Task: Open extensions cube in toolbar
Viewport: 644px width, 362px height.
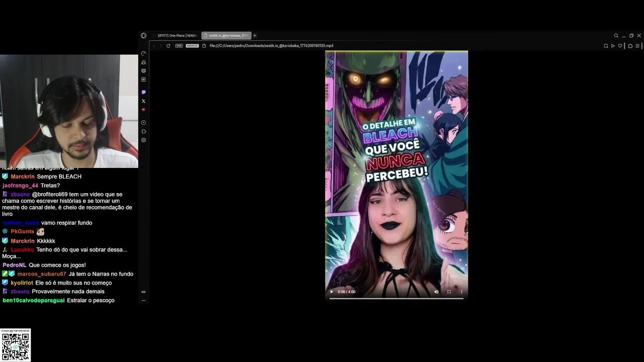Action: click(x=630, y=46)
